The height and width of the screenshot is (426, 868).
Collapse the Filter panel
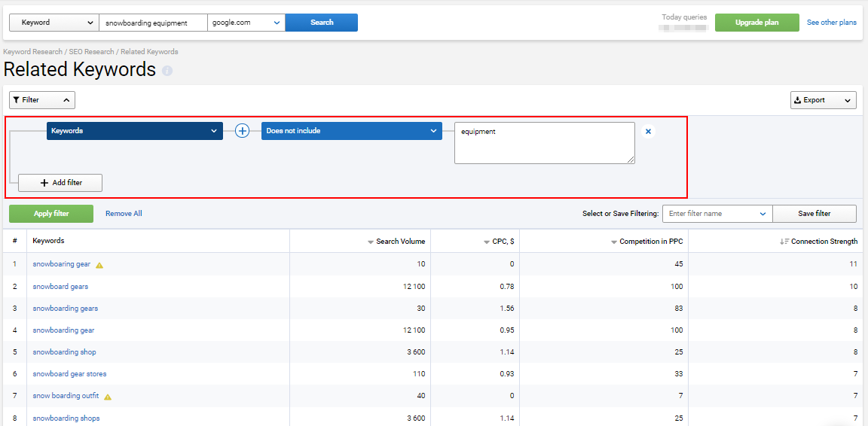point(42,100)
